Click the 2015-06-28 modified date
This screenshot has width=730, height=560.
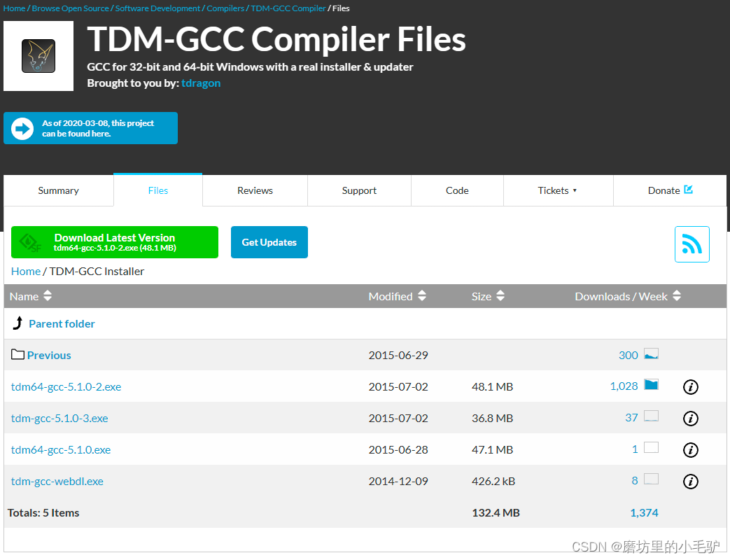398,449
